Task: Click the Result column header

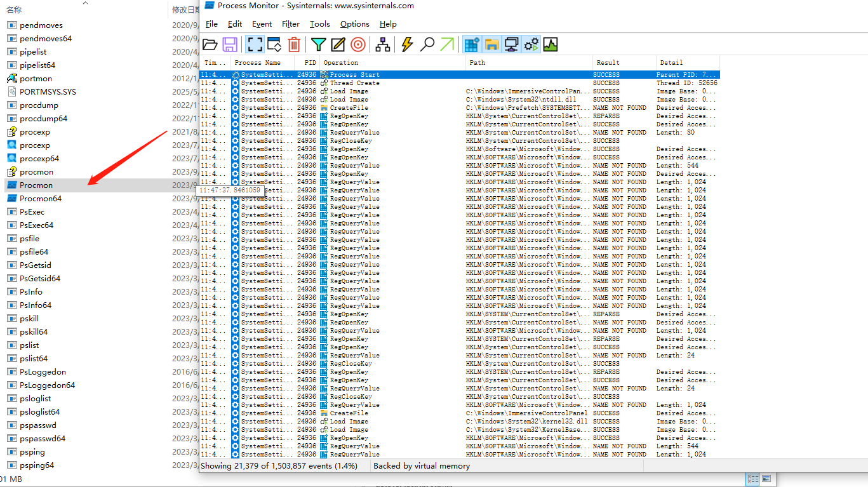Action: (624, 63)
